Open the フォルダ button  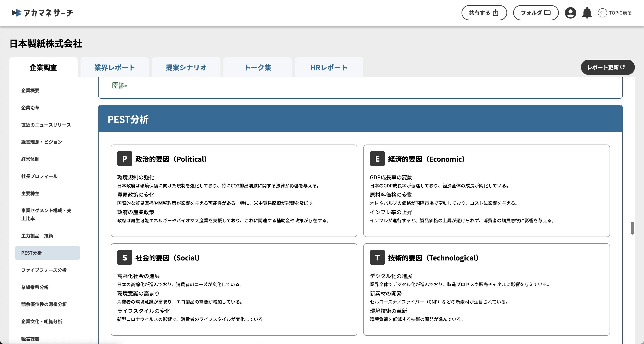[536, 13]
